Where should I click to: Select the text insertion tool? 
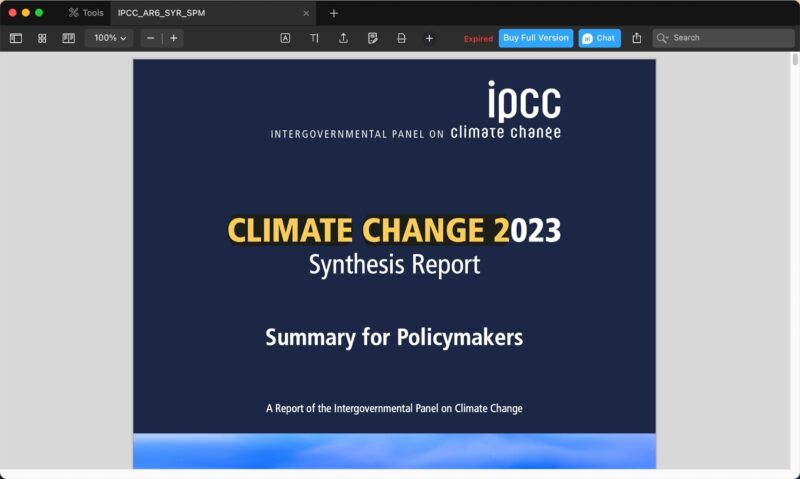[314, 38]
